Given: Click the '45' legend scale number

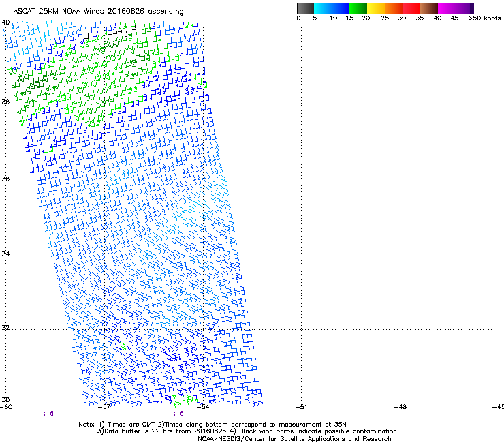Looking at the screenshot, I should 454,18.
